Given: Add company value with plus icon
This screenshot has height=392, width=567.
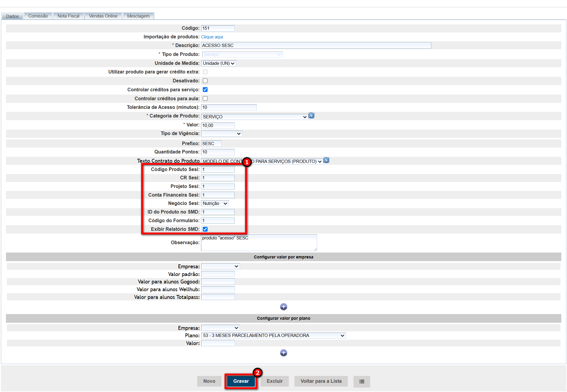Looking at the screenshot, I should coord(283,307).
